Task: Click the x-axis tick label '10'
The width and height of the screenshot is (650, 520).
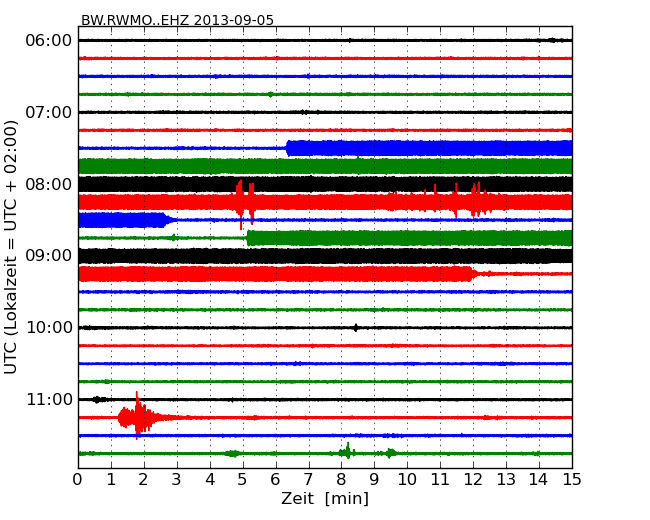Action: tap(407, 480)
